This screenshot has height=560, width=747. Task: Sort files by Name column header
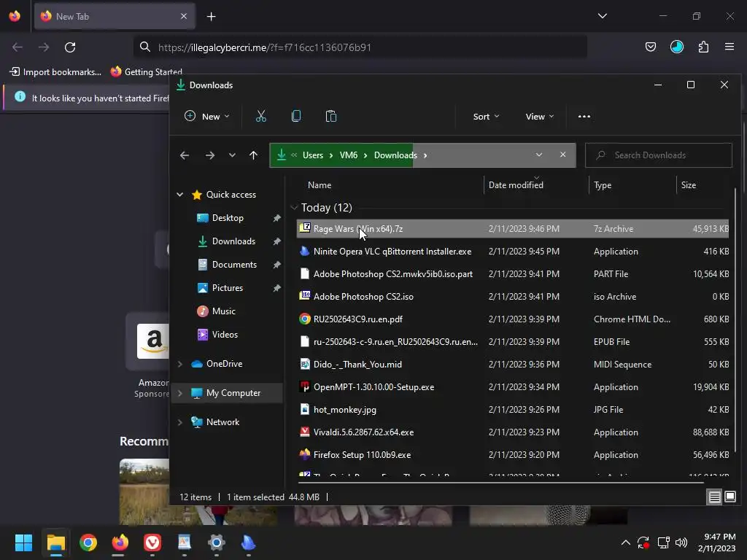(x=320, y=185)
